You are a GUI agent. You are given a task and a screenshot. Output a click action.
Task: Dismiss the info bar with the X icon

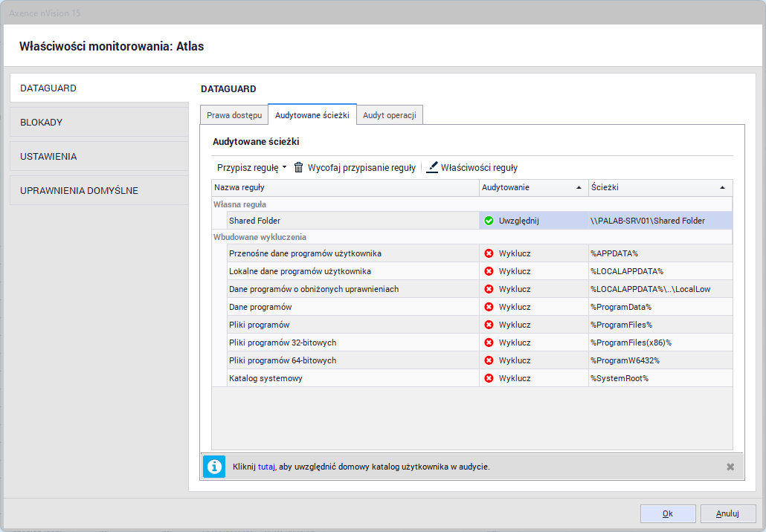[730, 467]
